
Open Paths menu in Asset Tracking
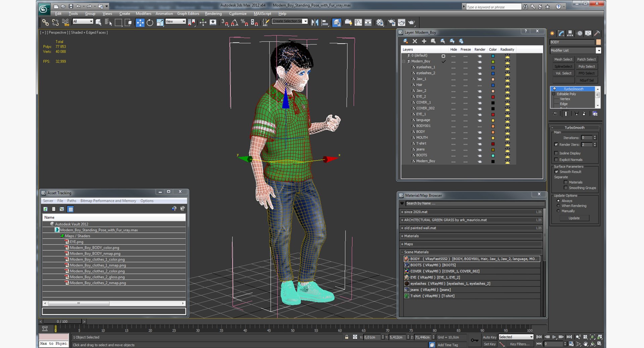click(71, 201)
